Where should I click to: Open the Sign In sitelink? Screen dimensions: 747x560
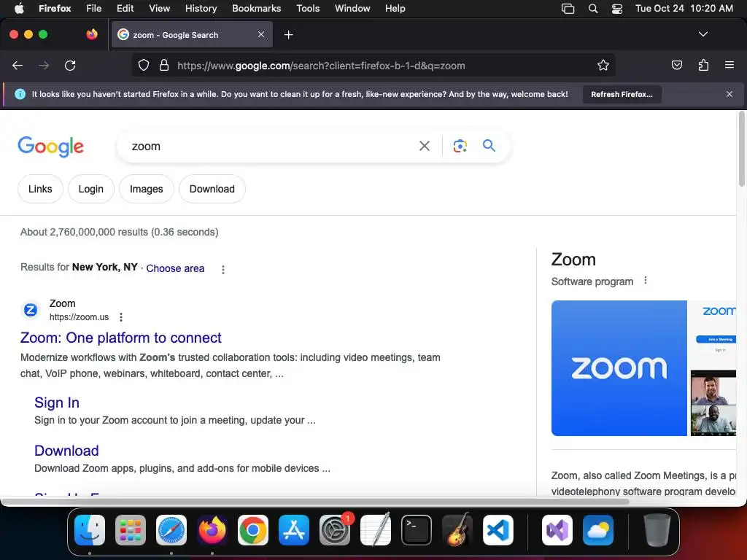tap(57, 402)
